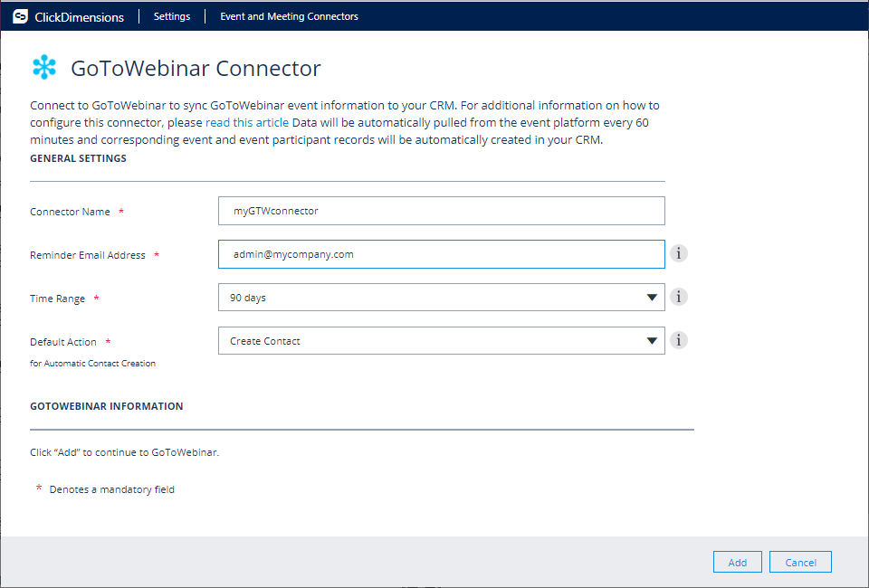Click the GoToWebinar Connector heading
The width and height of the screenshot is (869, 588).
pos(196,68)
